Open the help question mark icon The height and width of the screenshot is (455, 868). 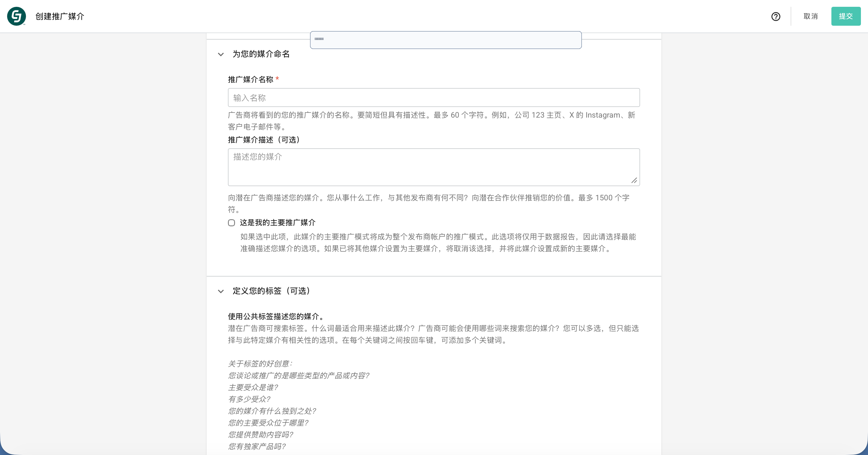click(776, 16)
